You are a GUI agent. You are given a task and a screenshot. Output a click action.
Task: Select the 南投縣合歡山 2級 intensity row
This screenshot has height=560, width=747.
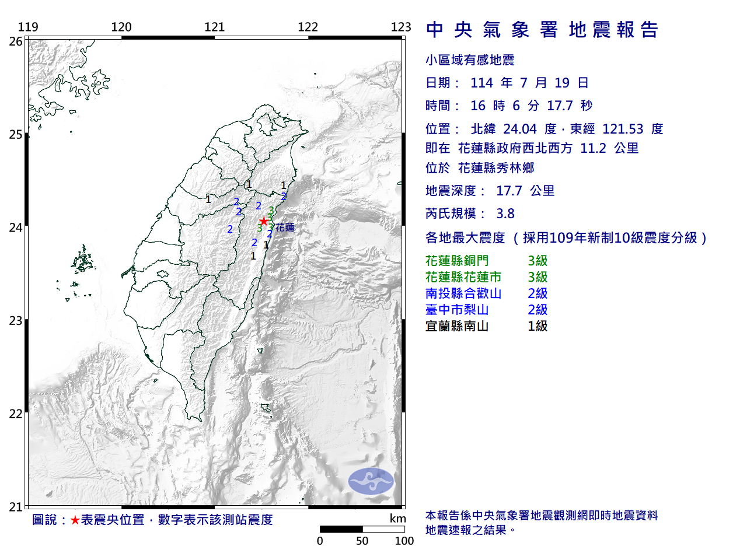click(486, 293)
